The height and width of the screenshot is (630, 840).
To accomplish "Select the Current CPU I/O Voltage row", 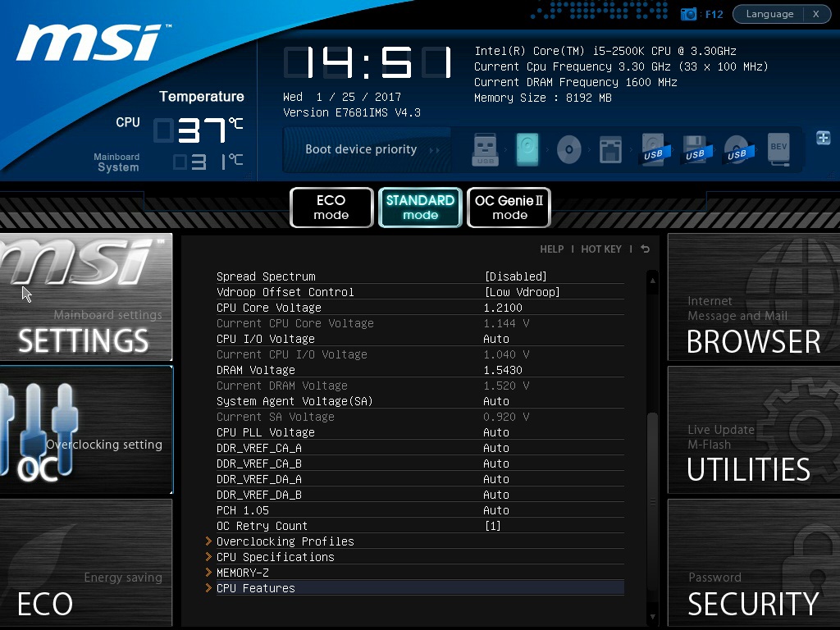I will tap(420, 354).
